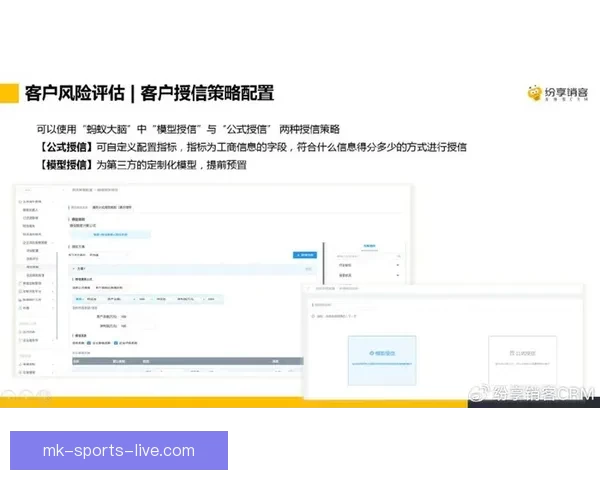Open the underlined tab in the right-side panel

(370, 246)
